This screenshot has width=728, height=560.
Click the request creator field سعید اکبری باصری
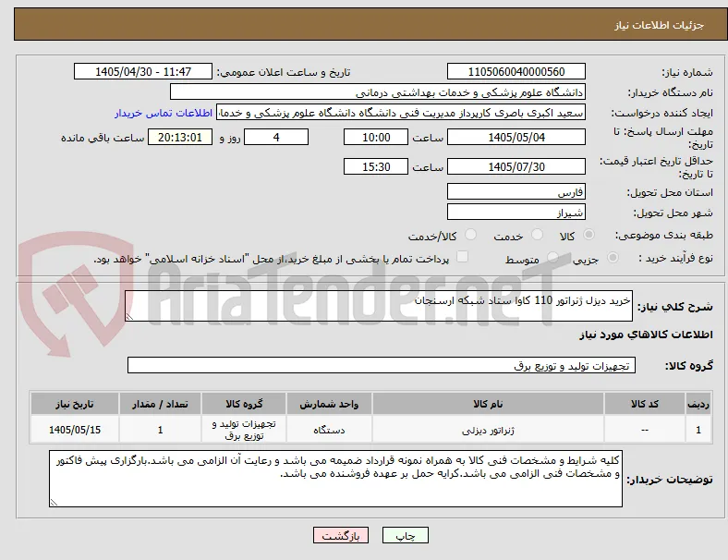[401, 113]
